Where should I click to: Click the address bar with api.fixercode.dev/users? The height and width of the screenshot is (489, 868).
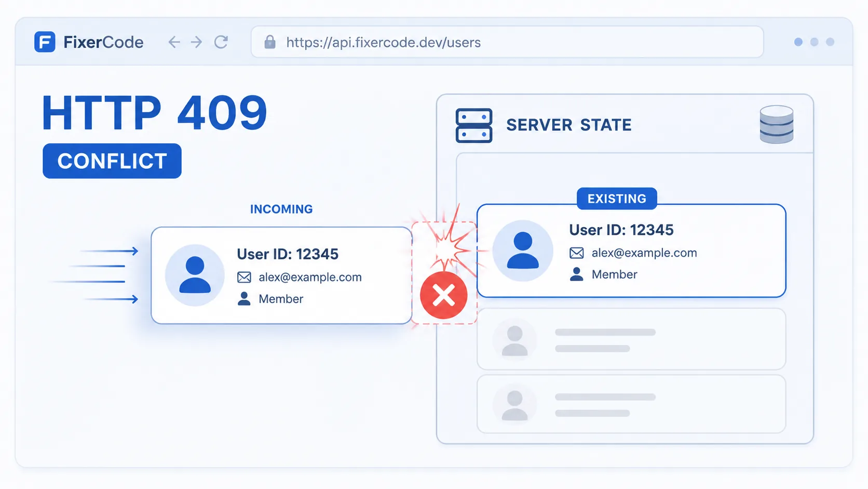[507, 42]
